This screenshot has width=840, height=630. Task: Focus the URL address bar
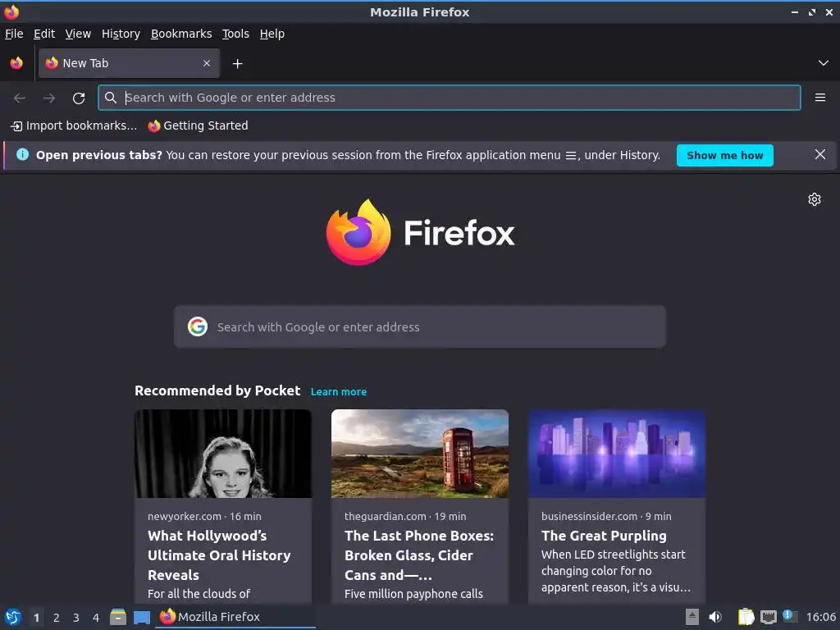coord(449,98)
